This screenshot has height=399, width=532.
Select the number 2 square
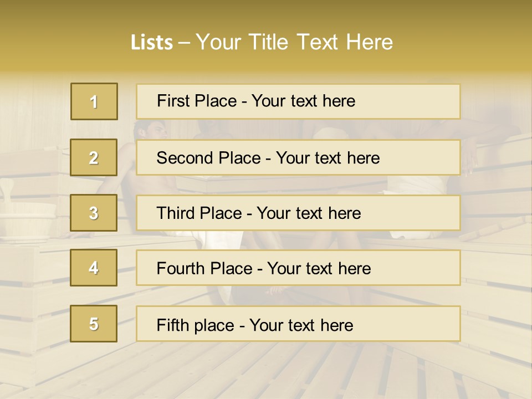pos(94,157)
